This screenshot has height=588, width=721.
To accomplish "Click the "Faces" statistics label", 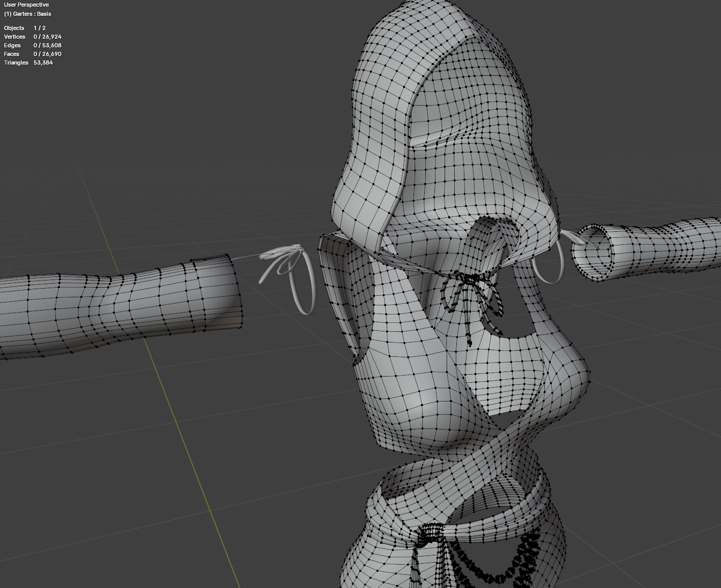I will click(12, 54).
